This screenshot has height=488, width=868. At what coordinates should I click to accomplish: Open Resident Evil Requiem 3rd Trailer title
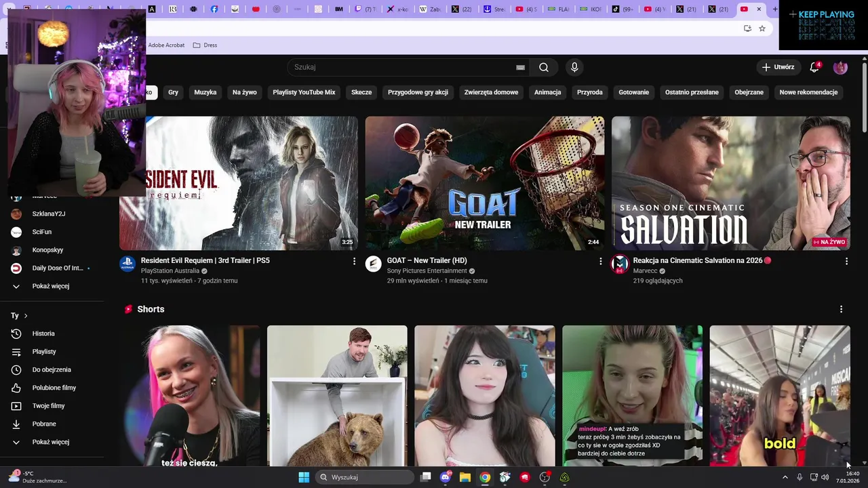pyautogui.click(x=205, y=260)
